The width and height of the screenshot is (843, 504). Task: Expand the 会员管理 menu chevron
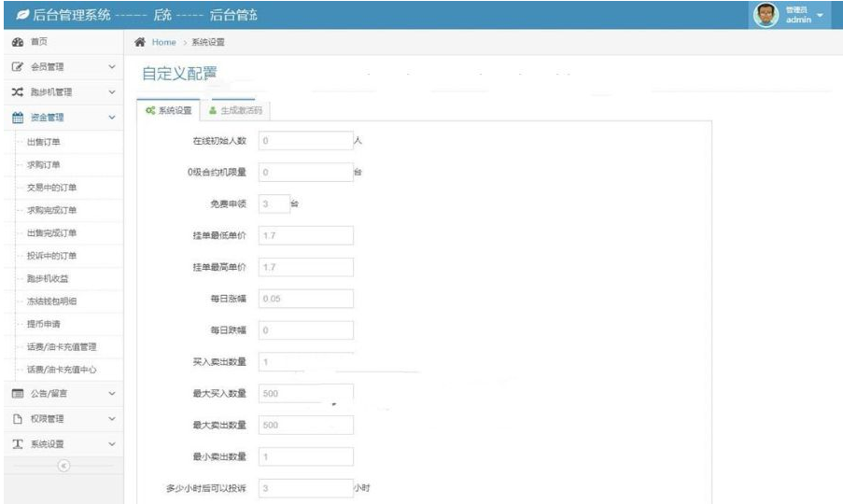[112, 67]
